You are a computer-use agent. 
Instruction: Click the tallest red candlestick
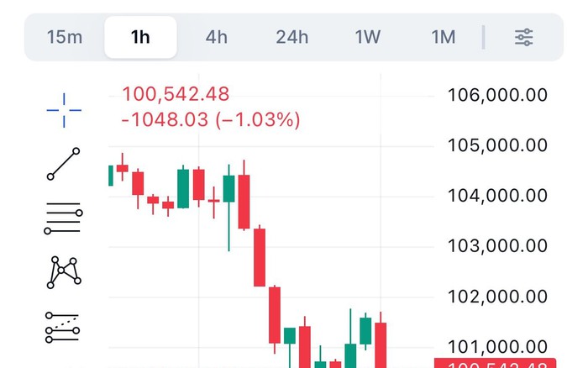point(260,256)
